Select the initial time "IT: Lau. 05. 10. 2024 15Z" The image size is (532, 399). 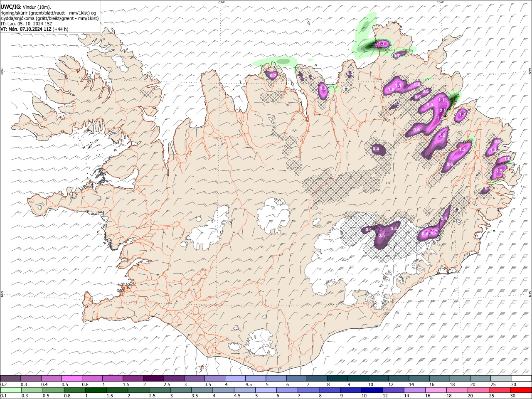pos(26,24)
